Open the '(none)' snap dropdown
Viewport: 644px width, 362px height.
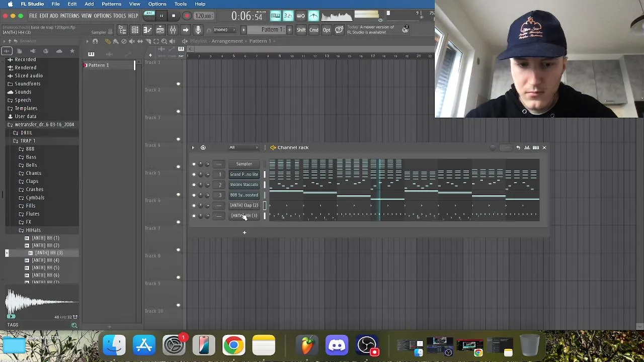224,30
